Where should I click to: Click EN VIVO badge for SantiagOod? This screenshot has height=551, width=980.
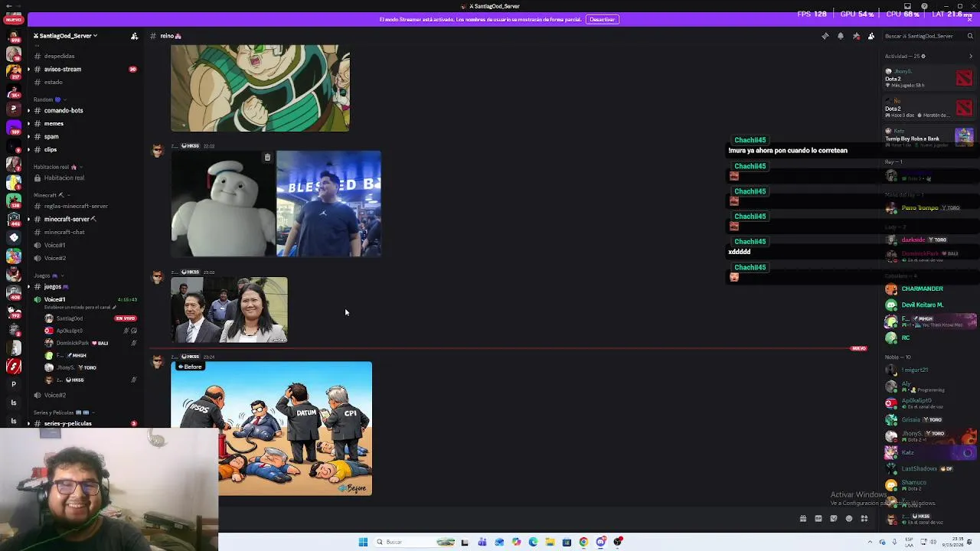tap(126, 318)
